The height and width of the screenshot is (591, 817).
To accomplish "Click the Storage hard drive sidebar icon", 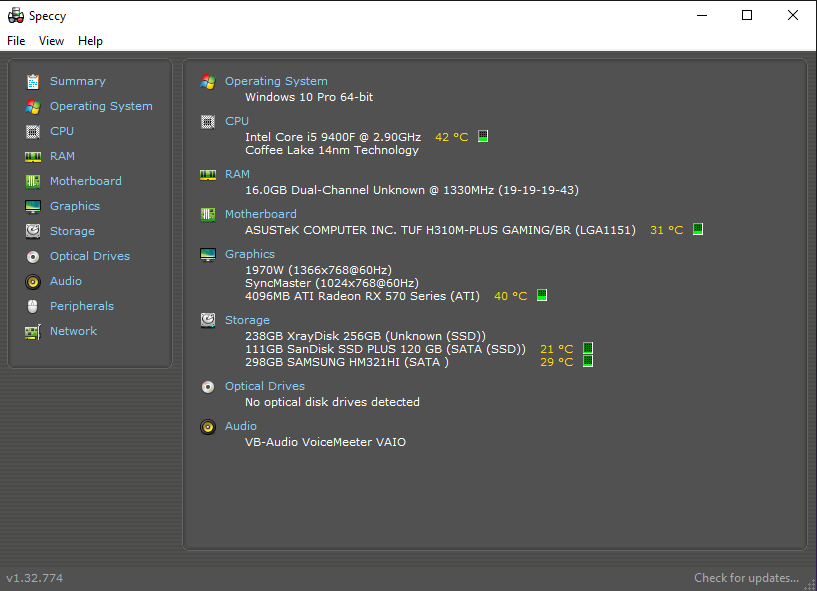I will point(33,231).
